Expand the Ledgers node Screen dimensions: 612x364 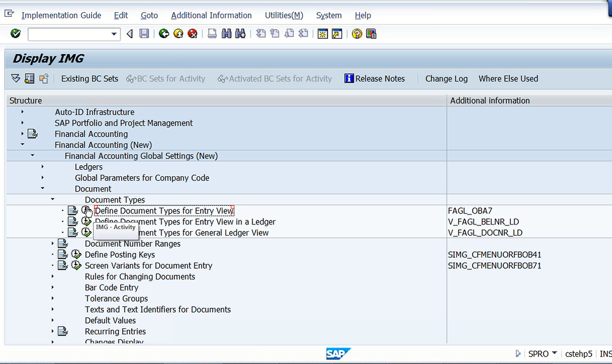click(43, 166)
